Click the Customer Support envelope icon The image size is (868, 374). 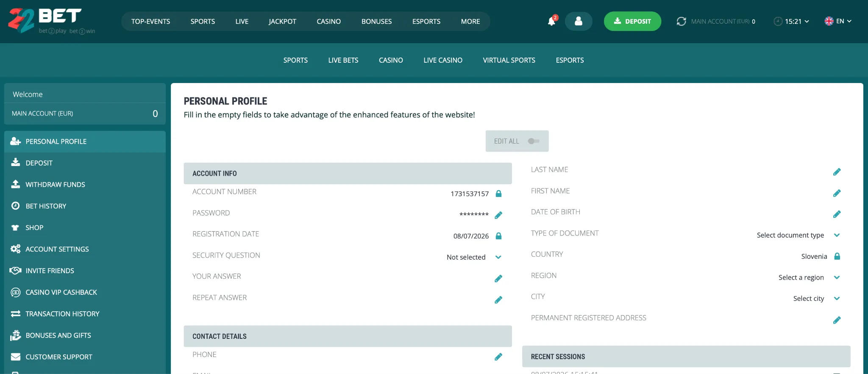[x=15, y=357]
